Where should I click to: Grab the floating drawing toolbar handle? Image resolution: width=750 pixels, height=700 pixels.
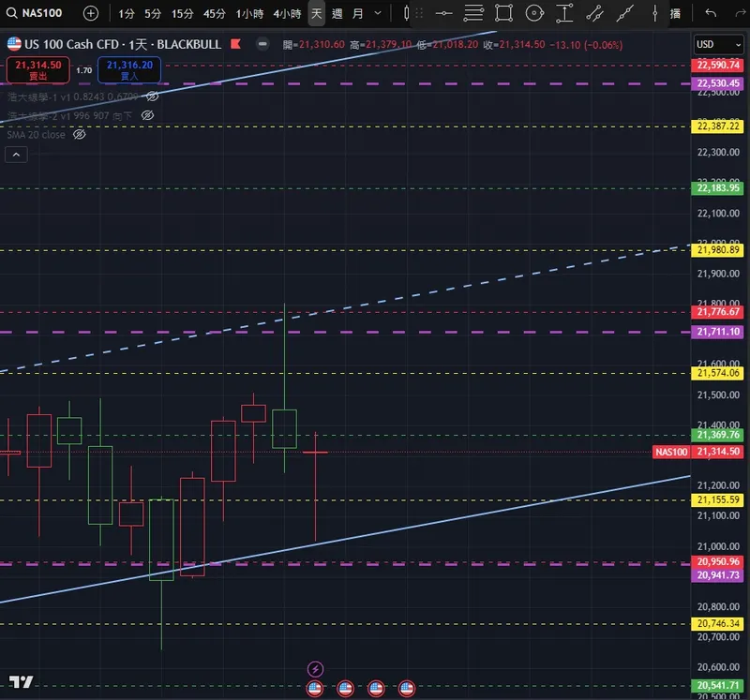click(419, 13)
